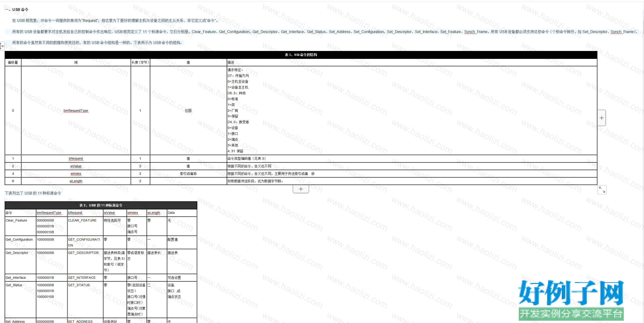Click the "4..31 保留" line

point(235,151)
